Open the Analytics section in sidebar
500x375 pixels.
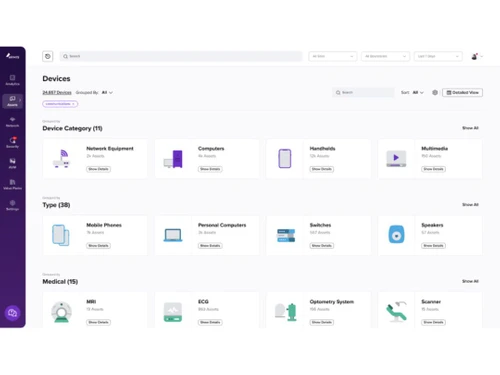click(12, 80)
